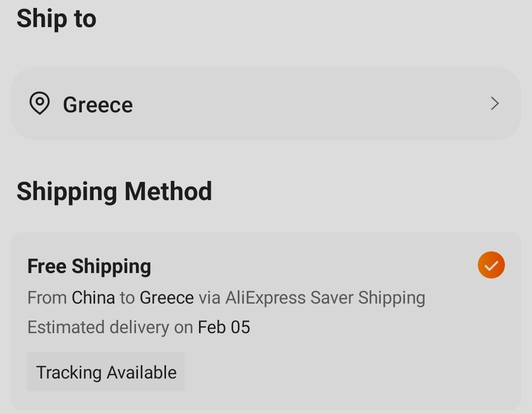The height and width of the screenshot is (414, 532).
Task: Open the Greece country selector row
Action: click(266, 104)
